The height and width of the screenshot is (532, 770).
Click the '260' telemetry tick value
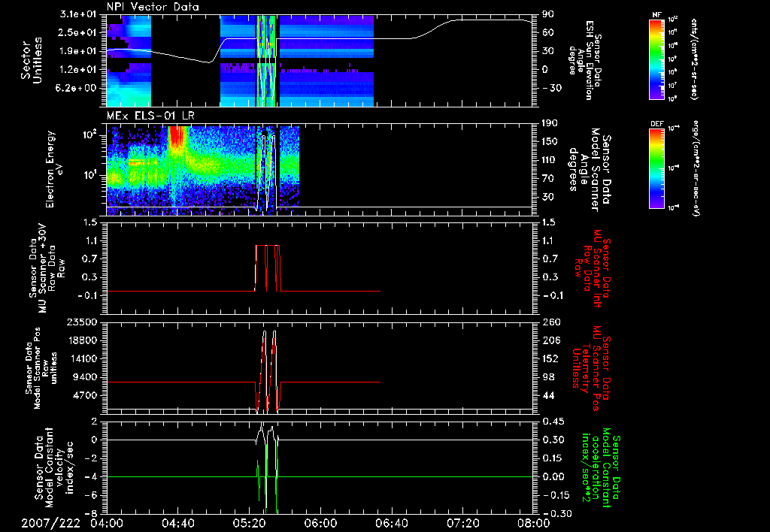click(x=550, y=322)
